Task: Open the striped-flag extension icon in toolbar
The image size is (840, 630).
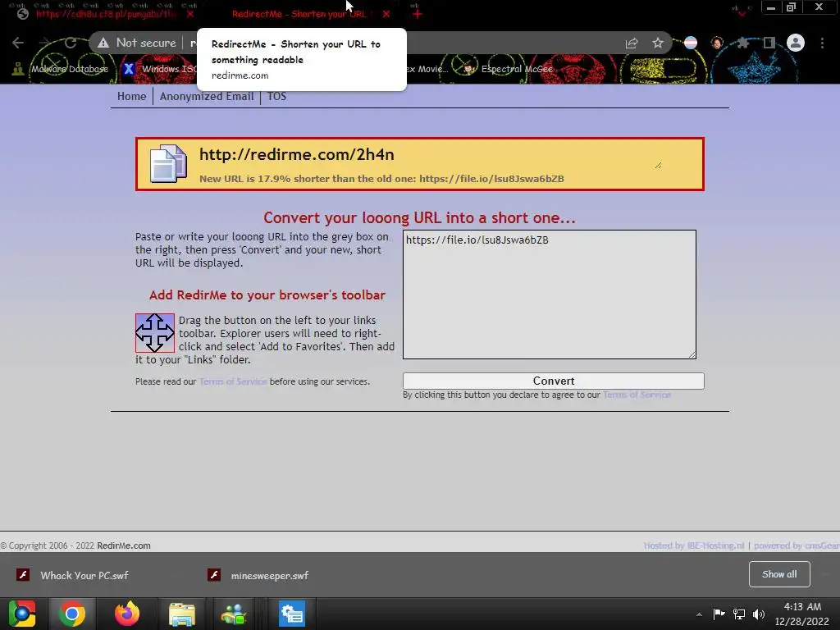Action: click(691, 43)
